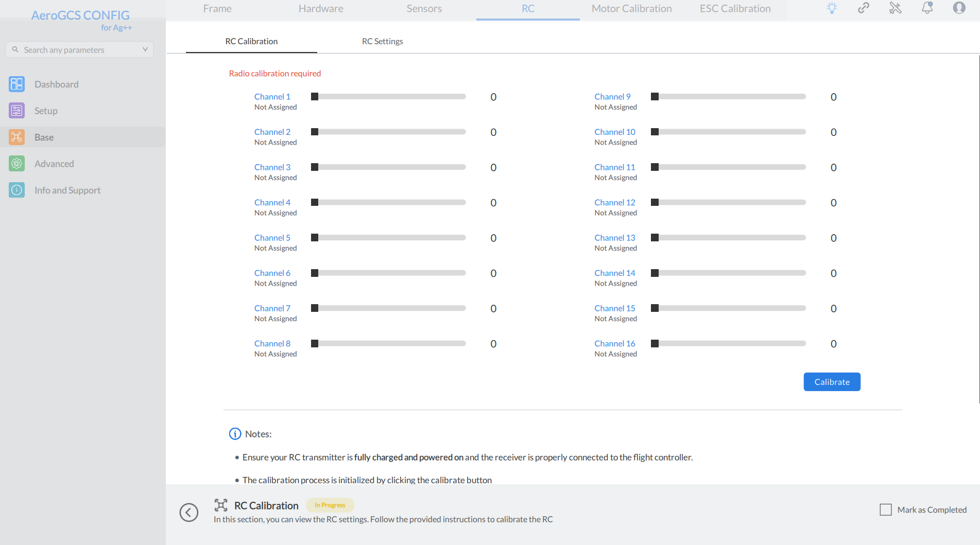The width and height of the screenshot is (980, 545).
Task: Open the user profile icon
Action: tap(959, 8)
